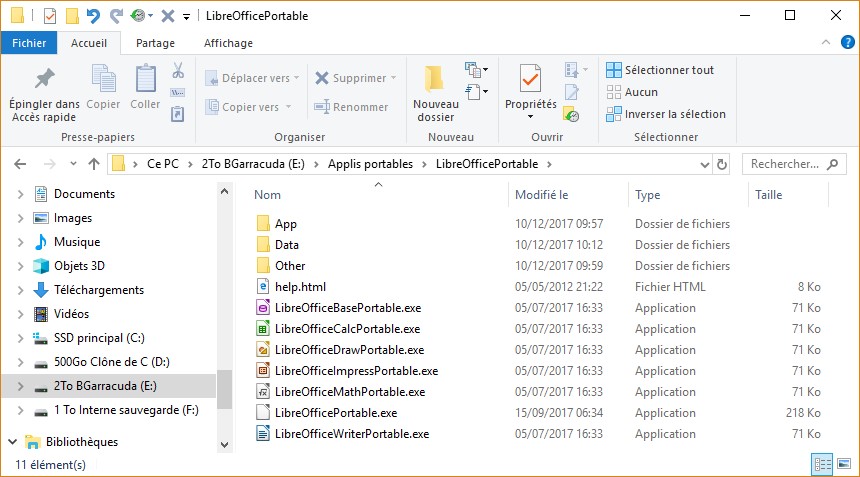Image resolution: width=860 pixels, height=477 pixels.
Task: Click the Nouveau dossier folder icon
Action: pos(435,79)
